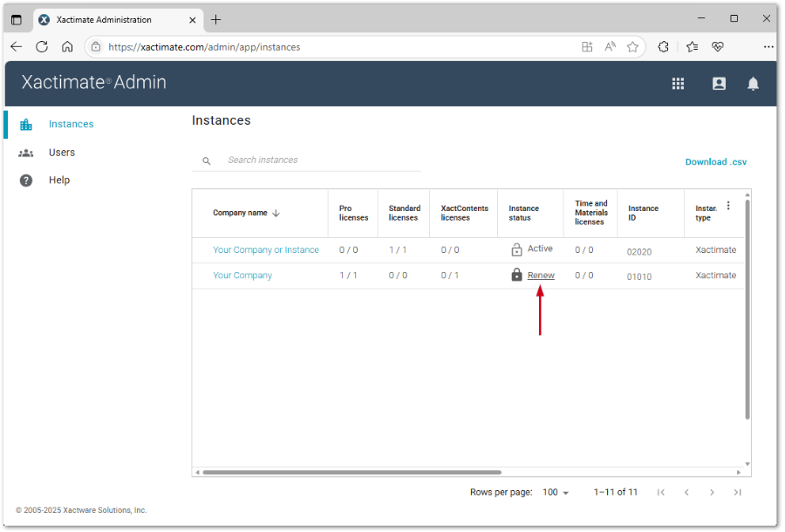Image resolution: width=785 pixels, height=532 pixels.
Task: Click the Instance ID value 01010
Action: tap(638, 276)
